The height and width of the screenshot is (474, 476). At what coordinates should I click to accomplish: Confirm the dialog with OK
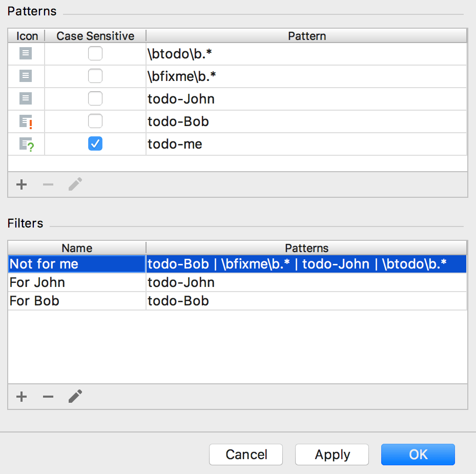(x=418, y=455)
